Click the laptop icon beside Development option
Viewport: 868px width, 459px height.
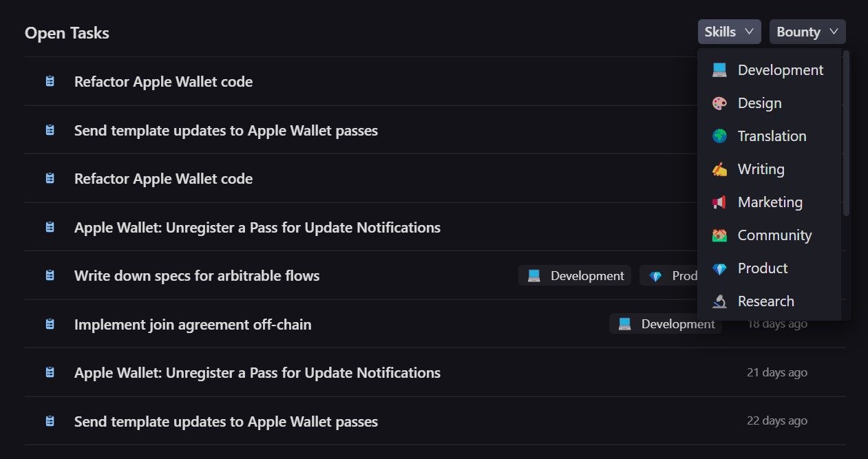coord(719,70)
